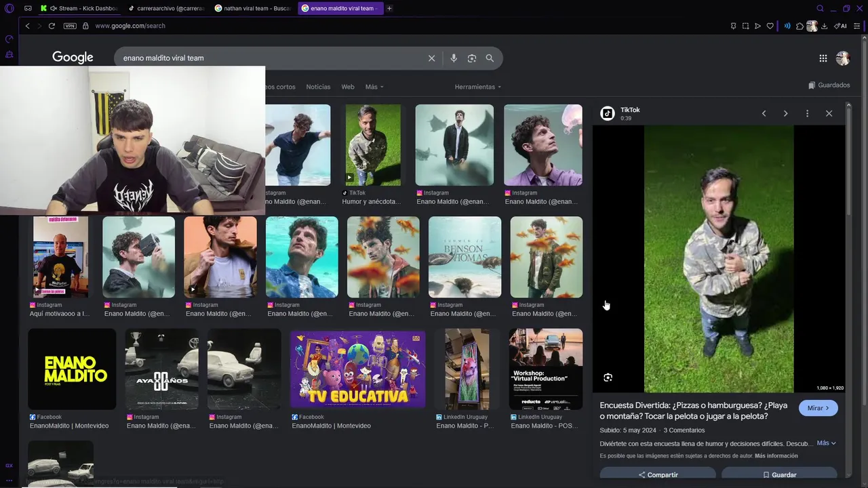Search by image with Google Lens
The height and width of the screenshot is (488, 868).
(472, 58)
